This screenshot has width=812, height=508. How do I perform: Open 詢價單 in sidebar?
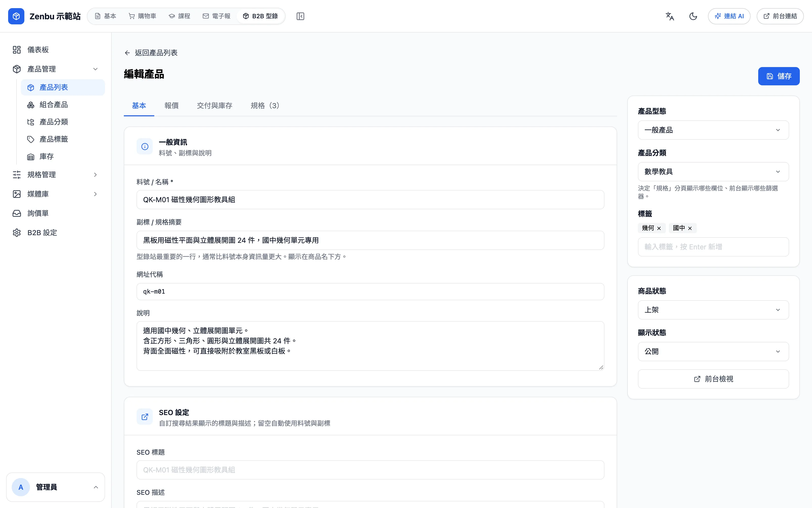[x=56, y=213]
